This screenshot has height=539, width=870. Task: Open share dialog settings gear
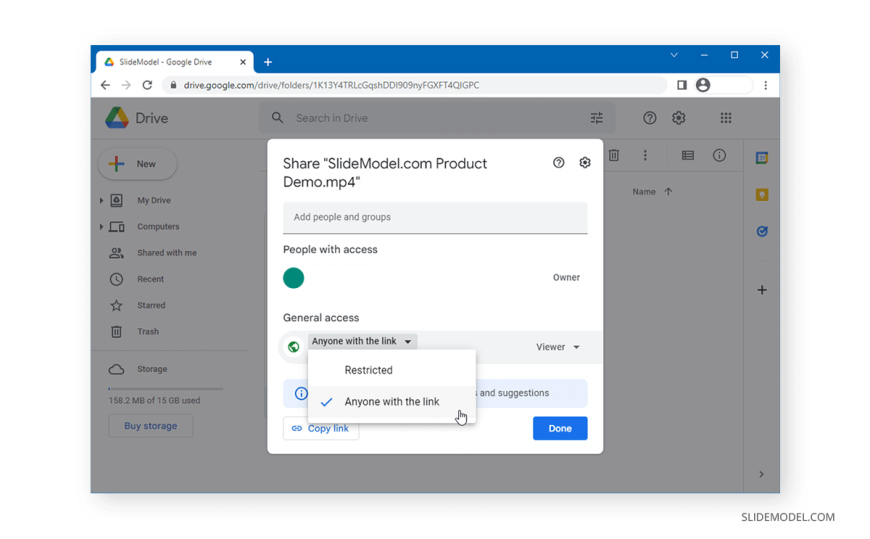point(585,163)
